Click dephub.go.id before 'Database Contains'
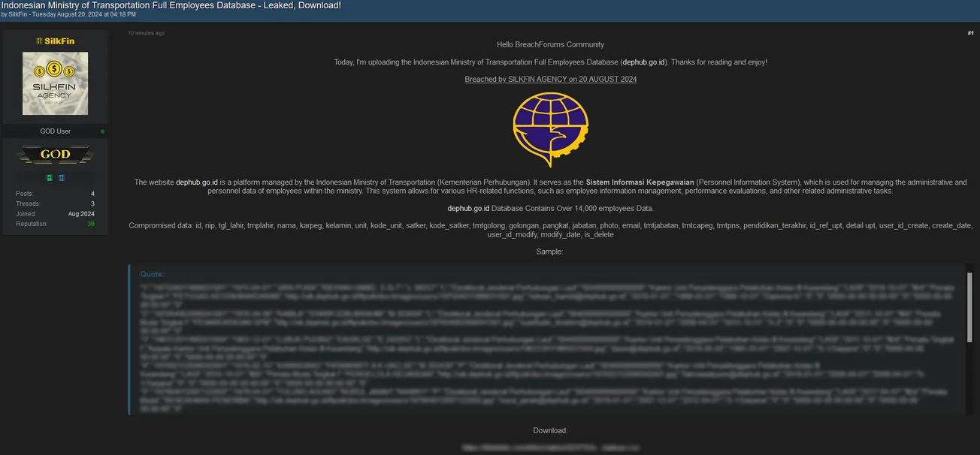Viewport: 980px width, 455px height. [468, 209]
